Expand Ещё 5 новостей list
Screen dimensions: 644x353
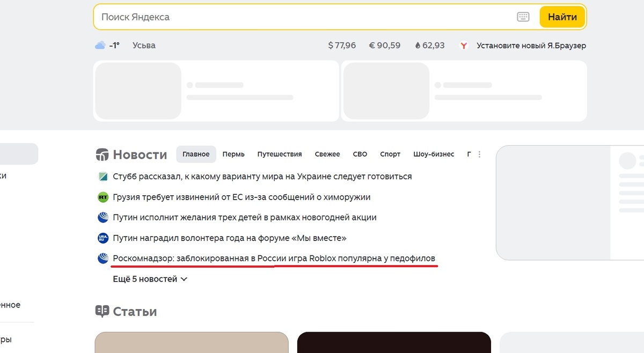pyautogui.click(x=150, y=279)
